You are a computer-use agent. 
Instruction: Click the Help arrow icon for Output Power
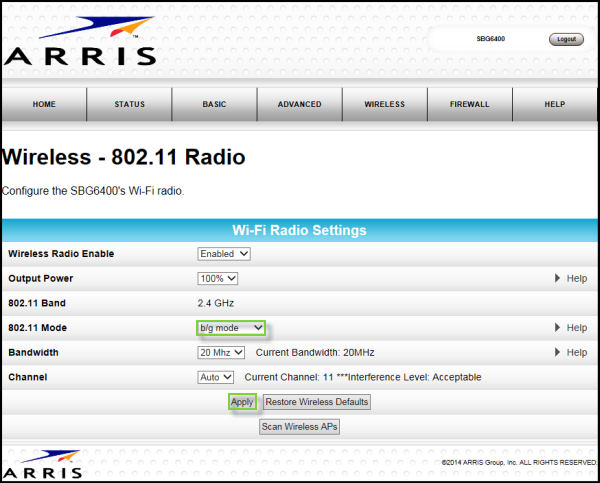click(x=558, y=278)
